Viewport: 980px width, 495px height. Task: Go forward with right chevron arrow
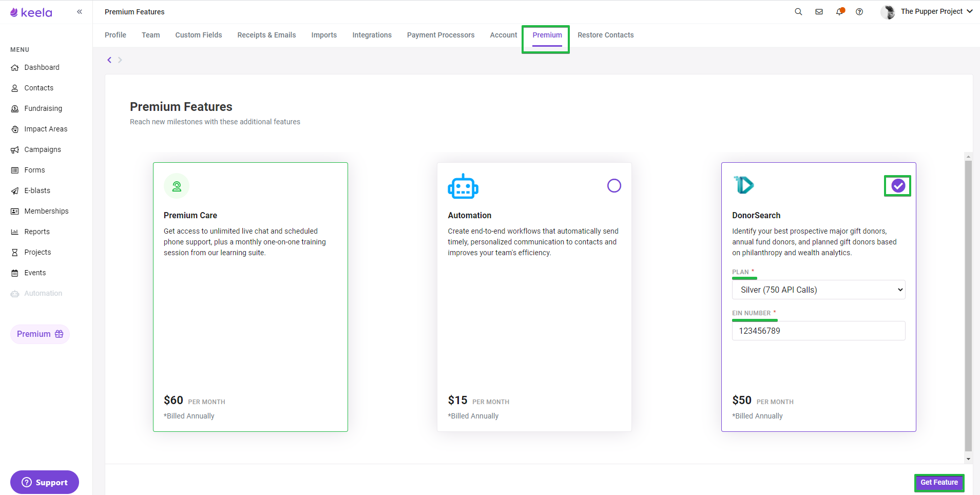(120, 60)
